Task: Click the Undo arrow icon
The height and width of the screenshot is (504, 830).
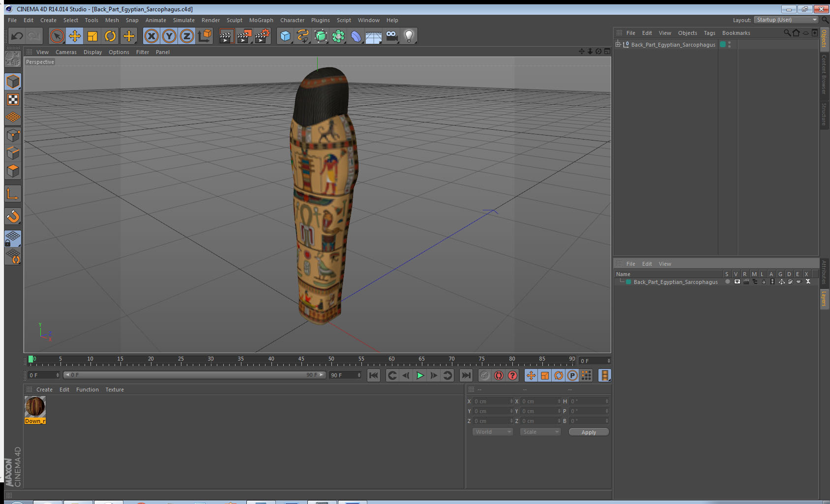Action: (x=17, y=36)
